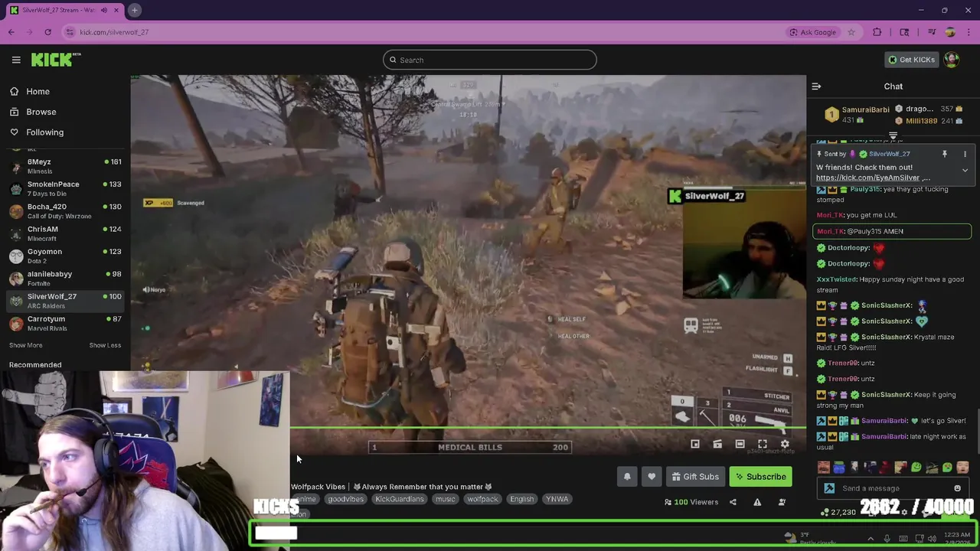Click Ask Google lens button
Viewport: 980px width, 551px height.
click(812, 32)
